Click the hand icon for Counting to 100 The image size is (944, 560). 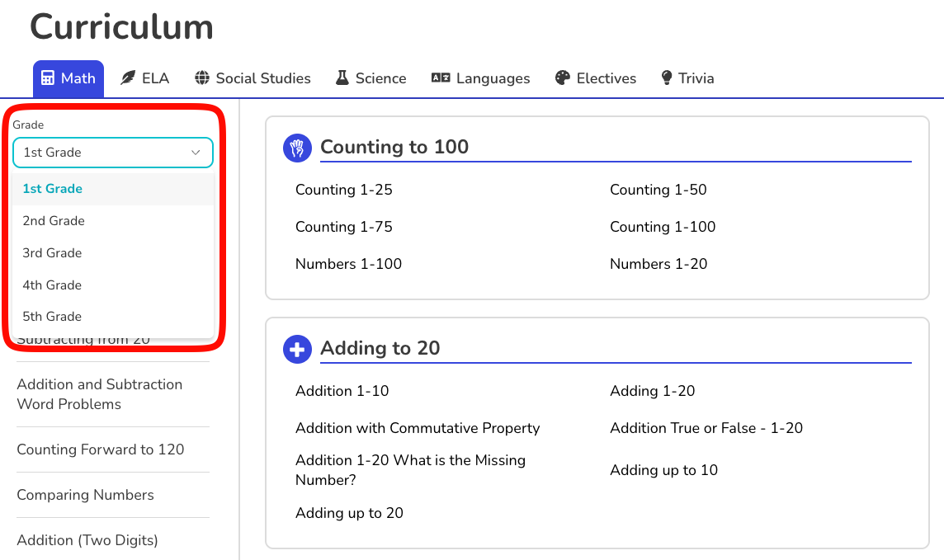pyautogui.click(x=297, y=148)
